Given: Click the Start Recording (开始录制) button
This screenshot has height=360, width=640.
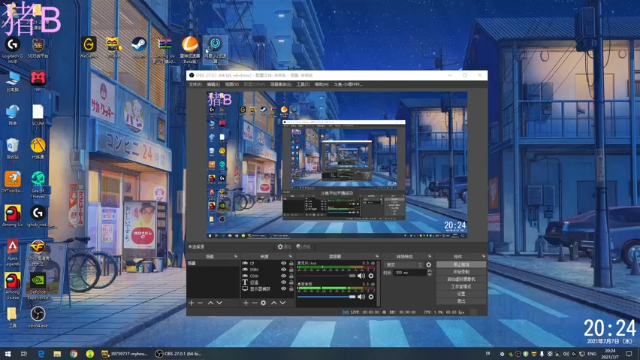Looking at the screenshot, I should pyautogui.click(x=461, y=272).
